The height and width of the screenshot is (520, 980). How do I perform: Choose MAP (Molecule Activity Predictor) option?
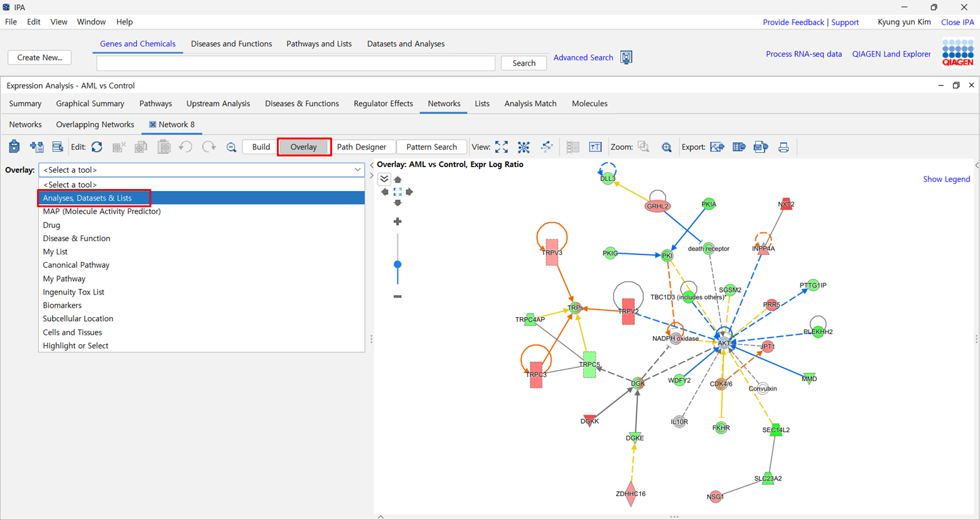[x=202, y=212]
